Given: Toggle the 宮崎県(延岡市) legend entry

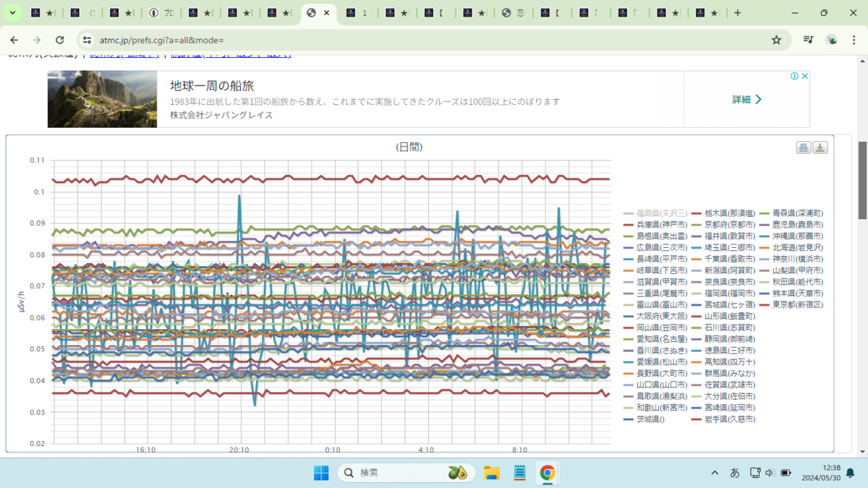Looking at the screenshot, I should click(x=723, y=408).
